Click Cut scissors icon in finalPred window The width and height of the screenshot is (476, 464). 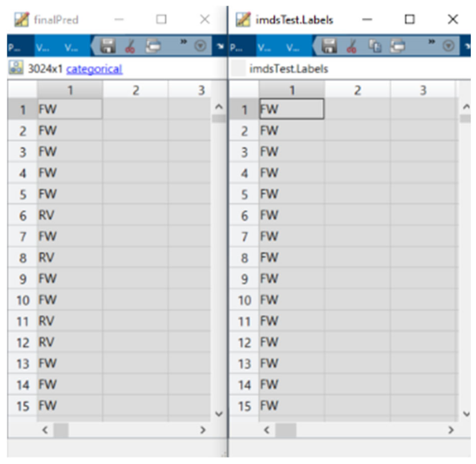pos(130,46)
